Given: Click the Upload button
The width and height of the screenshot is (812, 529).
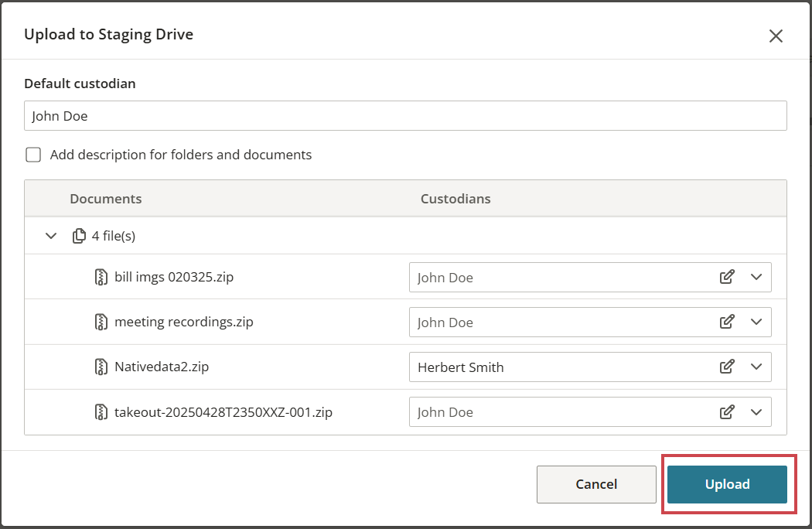Looking at the screenshot, I should tap(727, 484).
